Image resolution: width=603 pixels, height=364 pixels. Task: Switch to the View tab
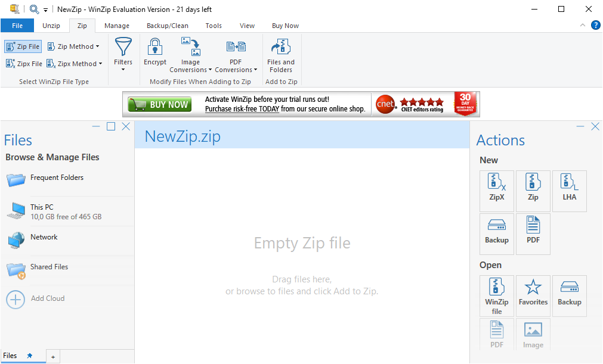pyautogui.click(x=248, y=26)
